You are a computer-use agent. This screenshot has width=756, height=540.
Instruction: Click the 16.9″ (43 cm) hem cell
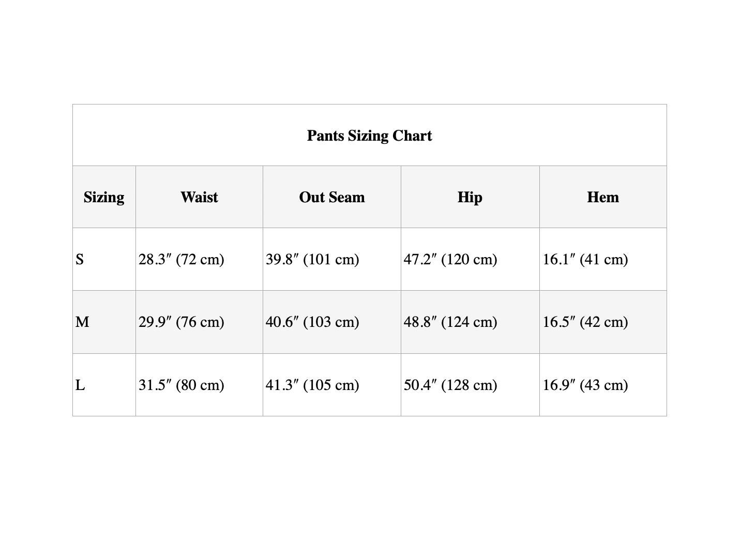pos(603,385)
